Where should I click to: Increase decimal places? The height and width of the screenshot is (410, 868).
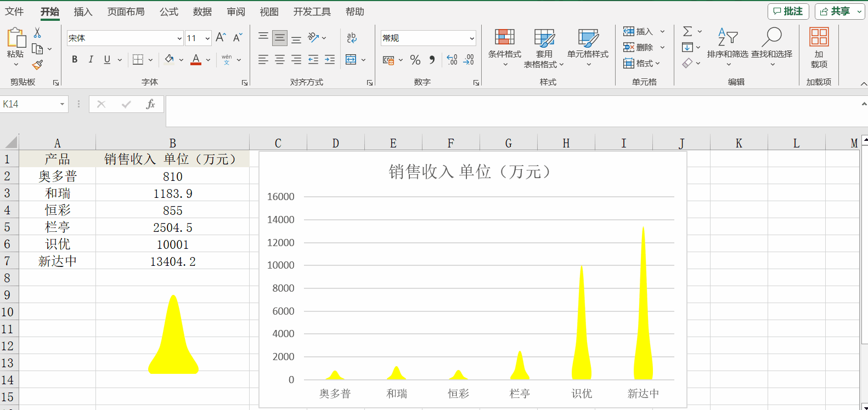coord(452,59)
